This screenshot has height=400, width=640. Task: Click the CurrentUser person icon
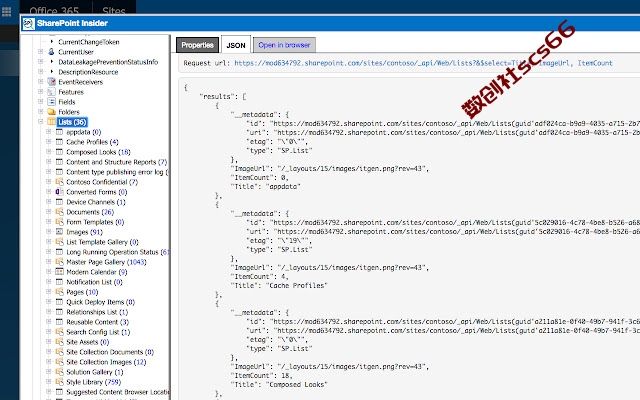coord(51,52)
